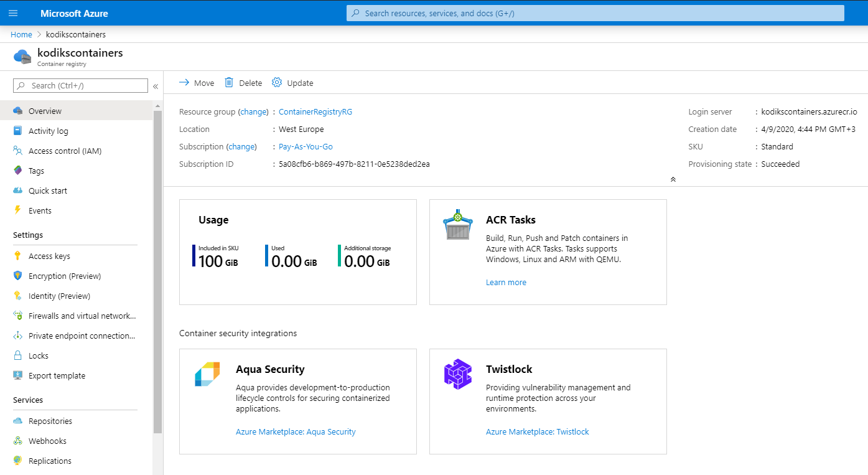Viewport: 868px width, 475px height.
Task: Select Activity log in the sidebar
Action: click(47, 131)
